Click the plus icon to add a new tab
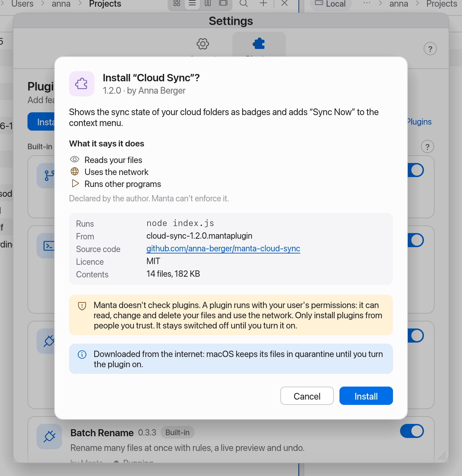The width and height of the screenshot is (462, 476). click(263, 4)
